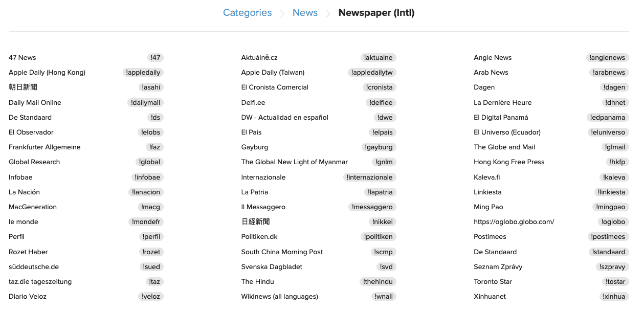Select the !faz bang tag

pos(154,147)
